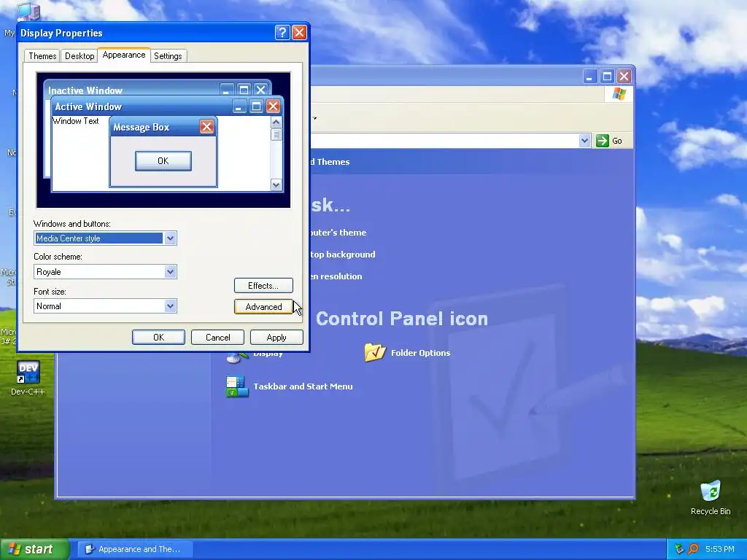The image size is (747, 560).
Task: Open Advanced appearance settings
Action: (x=263, y=307)
